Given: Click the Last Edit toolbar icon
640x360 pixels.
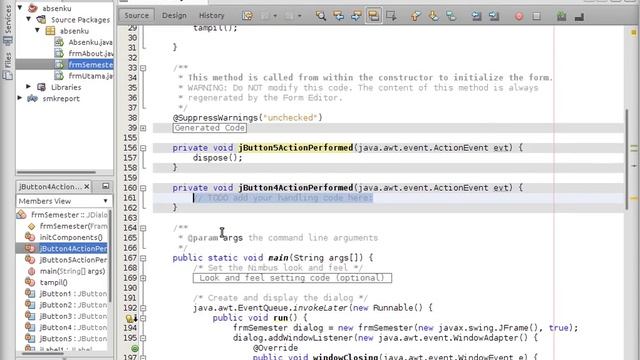Looking at the screenshot, I should click(247, 16).
